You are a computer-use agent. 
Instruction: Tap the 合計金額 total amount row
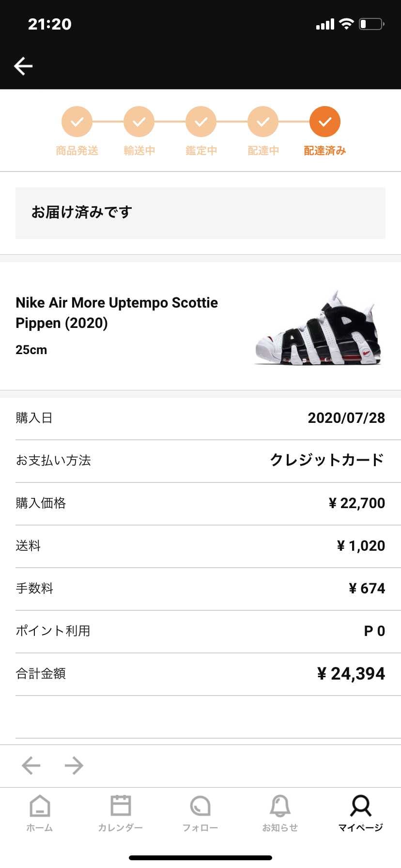[200, 674]
